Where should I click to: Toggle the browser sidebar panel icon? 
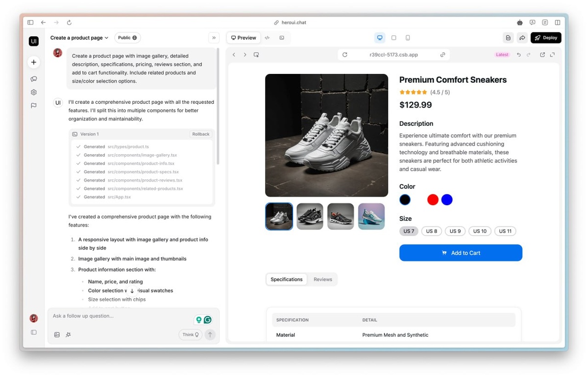[30, 23]
